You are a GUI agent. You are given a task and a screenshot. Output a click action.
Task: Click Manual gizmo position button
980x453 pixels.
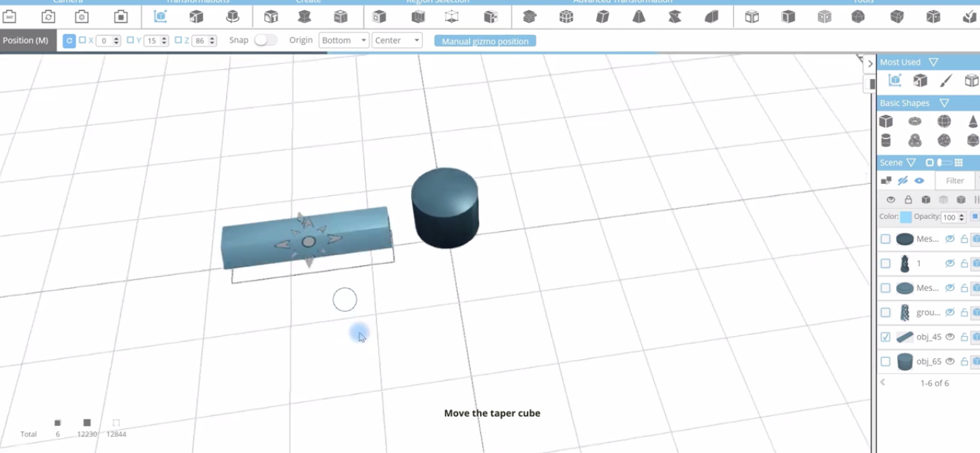[x=485, y=41]
